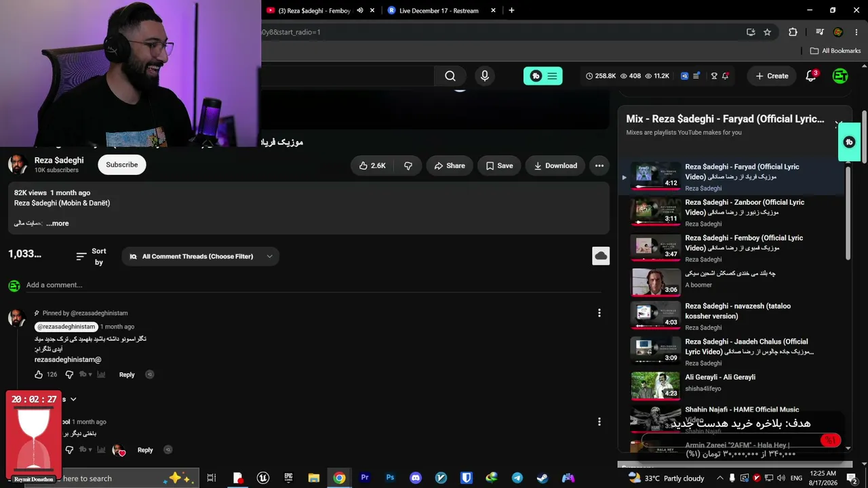Open Discord from the taskbar
The image size is (868, 488).
[x=416, y=478]
